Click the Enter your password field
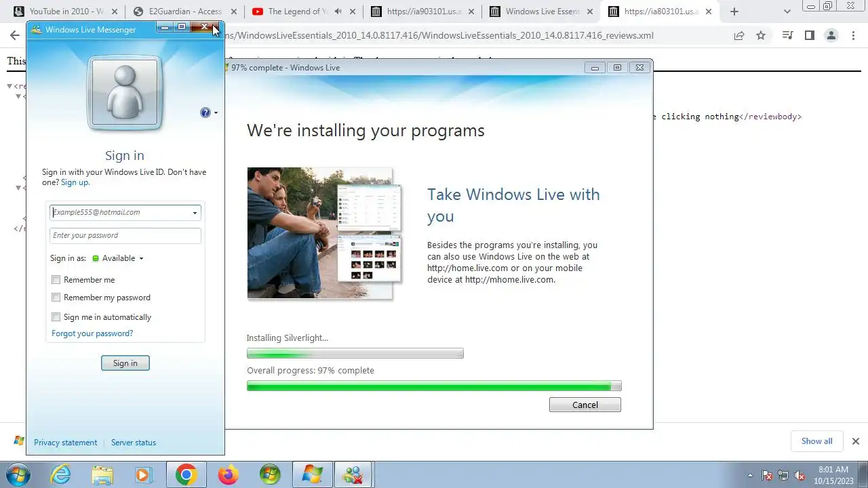Image resolution: width=868 pixels, height=488 pixels. click(125, 235)
